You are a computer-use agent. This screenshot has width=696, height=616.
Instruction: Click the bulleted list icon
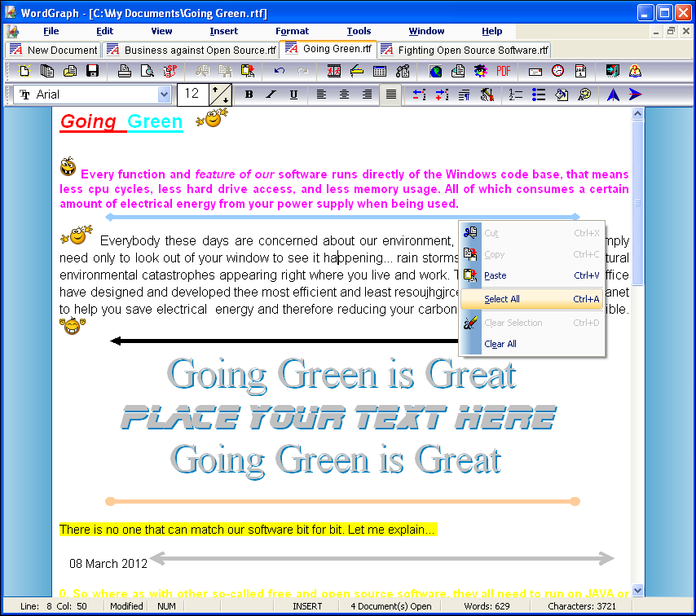click(539, 95)
